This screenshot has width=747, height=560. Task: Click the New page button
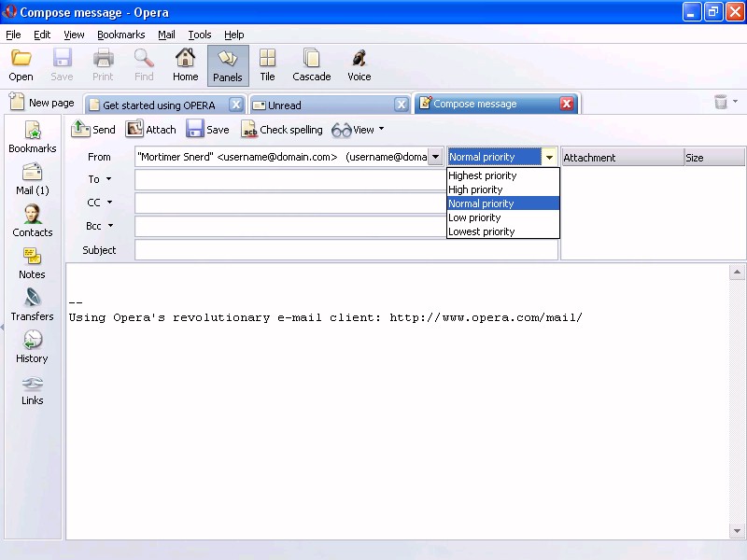(x=42, y=103)
